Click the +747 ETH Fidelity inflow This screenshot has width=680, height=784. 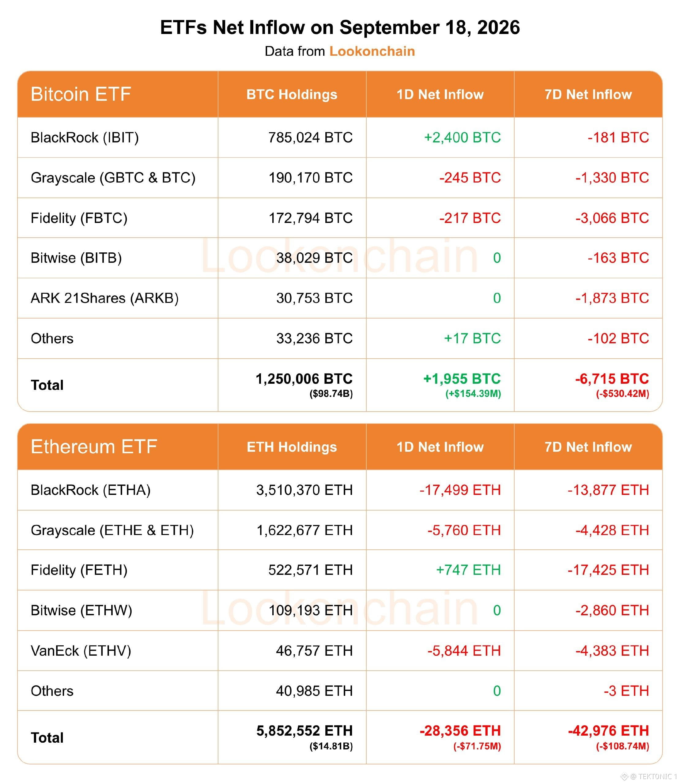point(468,570)
